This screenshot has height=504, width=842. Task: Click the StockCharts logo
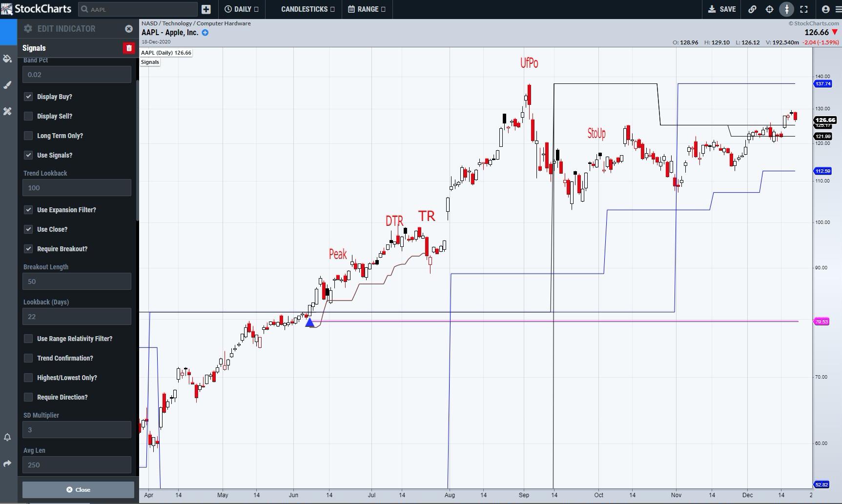click(x=36, y=9)
